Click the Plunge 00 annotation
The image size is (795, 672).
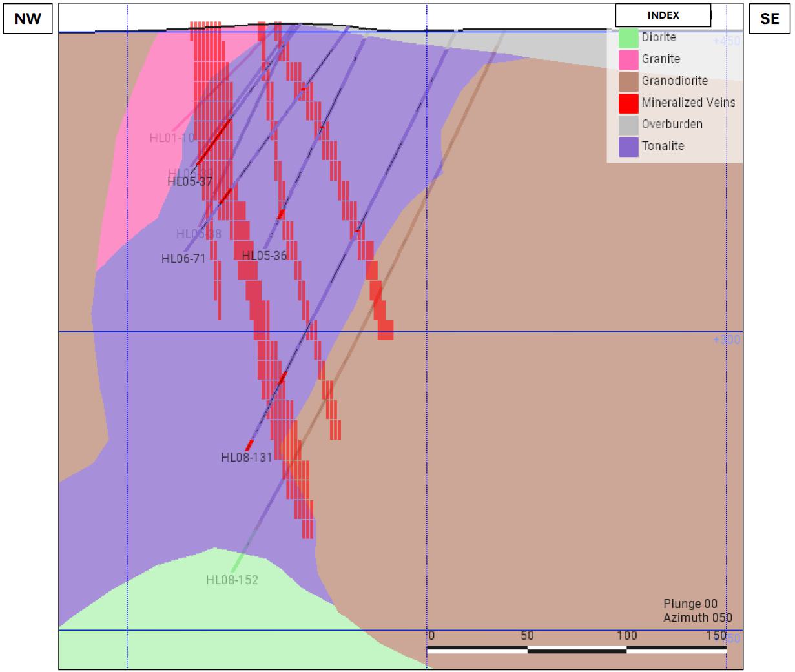[690, 604]
